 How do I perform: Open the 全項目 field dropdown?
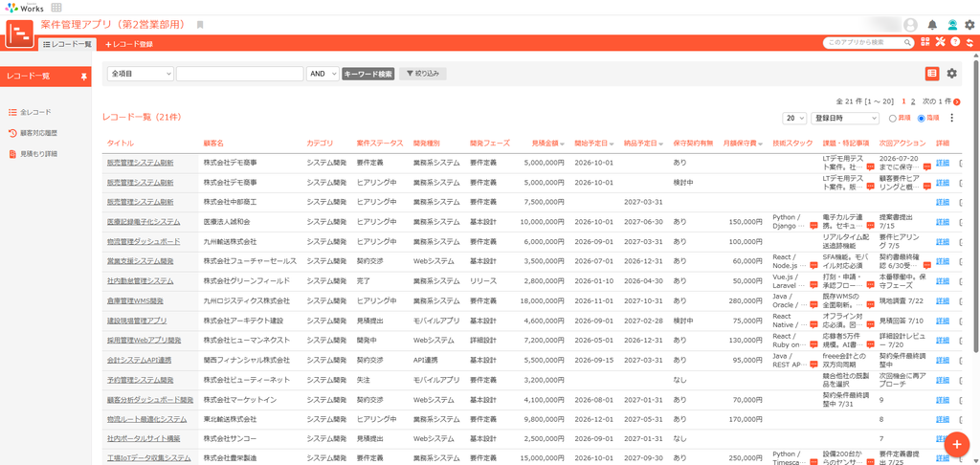[141, 74]
